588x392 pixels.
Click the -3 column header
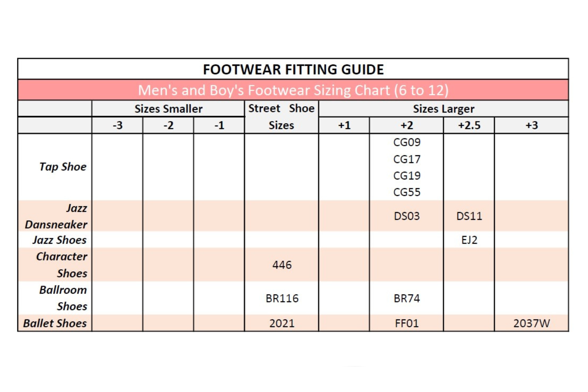[118, 125]
